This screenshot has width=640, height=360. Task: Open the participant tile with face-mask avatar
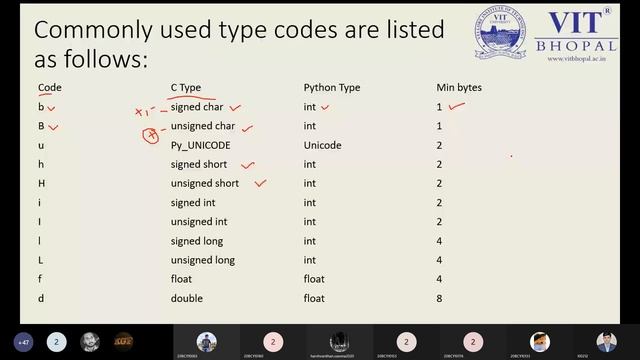tap(540, 342)
